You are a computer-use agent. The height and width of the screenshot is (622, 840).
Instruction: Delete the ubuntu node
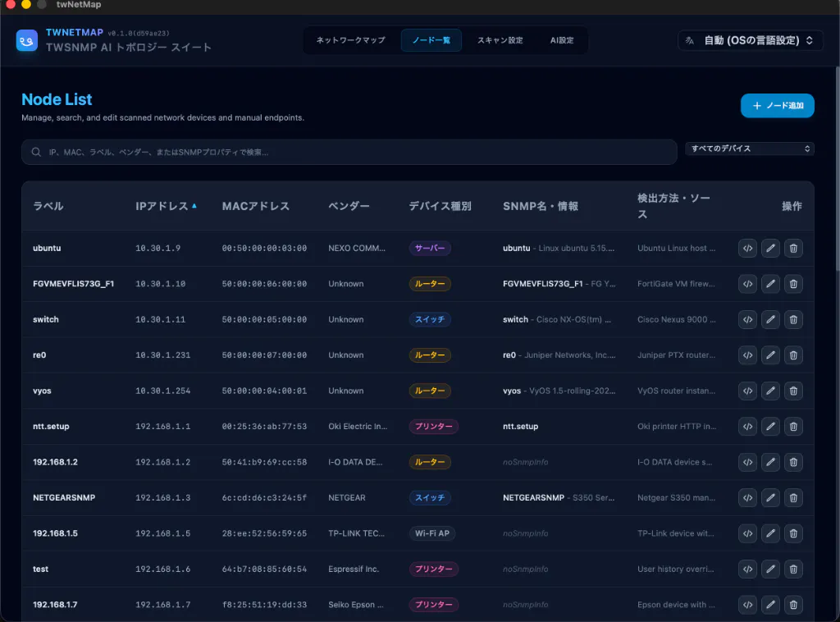click(x=793, y=248)
